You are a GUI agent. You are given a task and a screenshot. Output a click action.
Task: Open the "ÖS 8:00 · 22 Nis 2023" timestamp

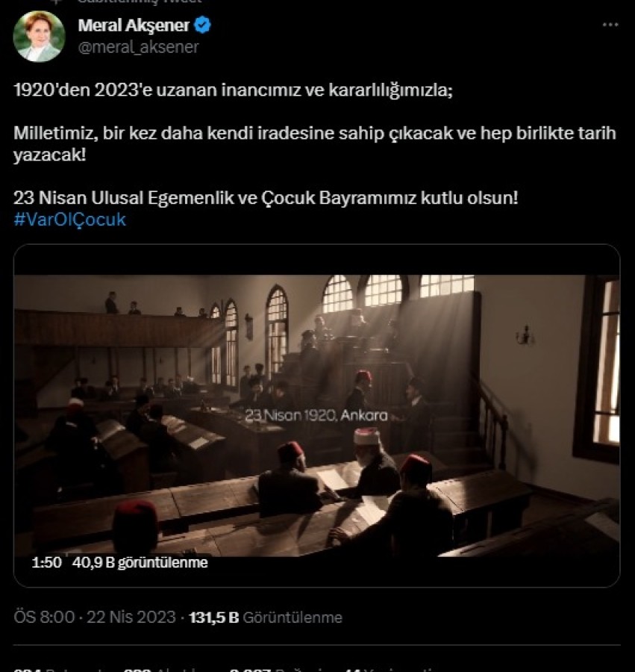click(96, 617)
